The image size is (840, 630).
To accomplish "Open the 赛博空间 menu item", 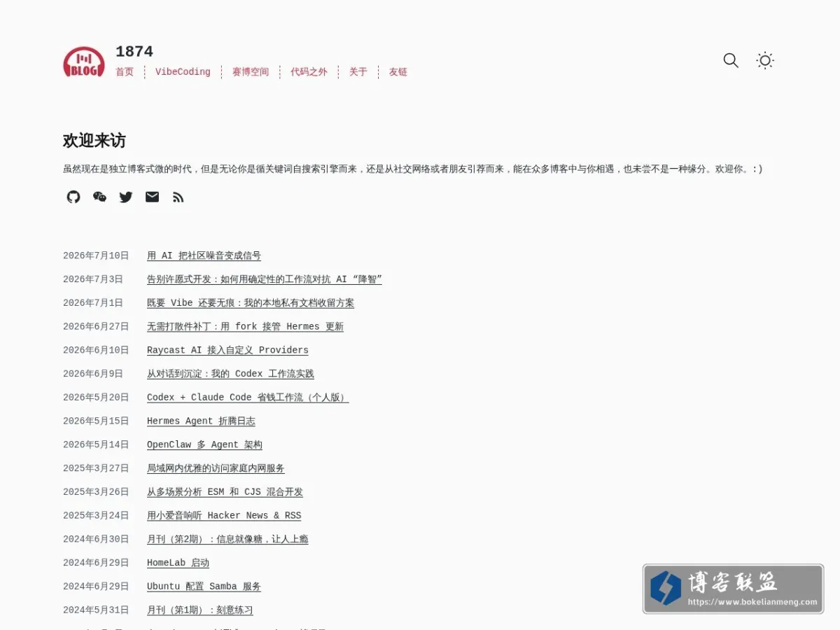I will point(251,71).
